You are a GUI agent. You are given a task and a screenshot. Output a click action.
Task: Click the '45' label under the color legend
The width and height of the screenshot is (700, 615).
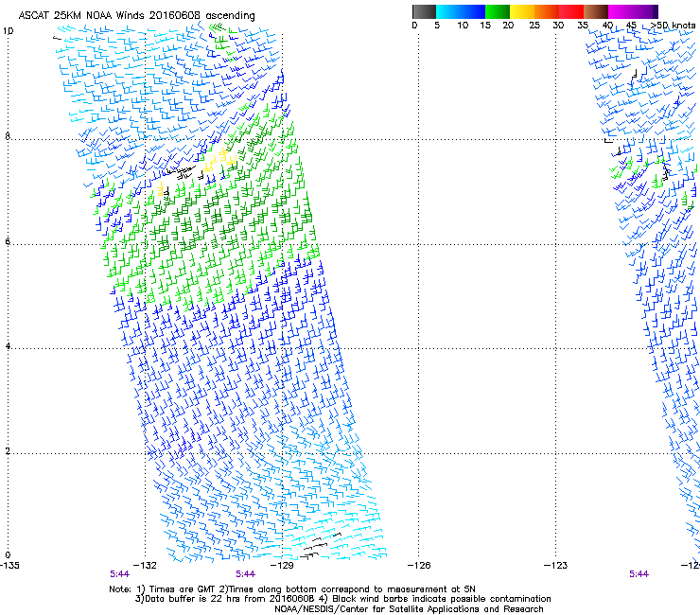(631, 26)
